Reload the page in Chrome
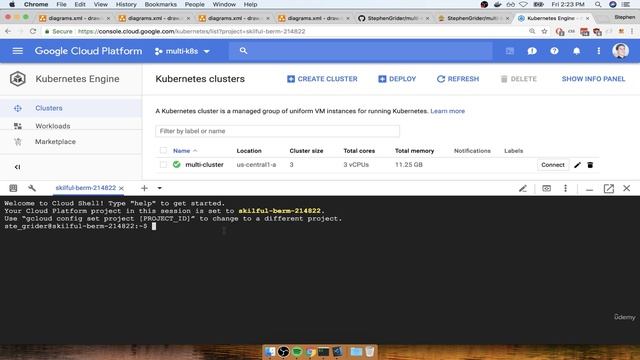640x360 pixels. click(33, 31)
